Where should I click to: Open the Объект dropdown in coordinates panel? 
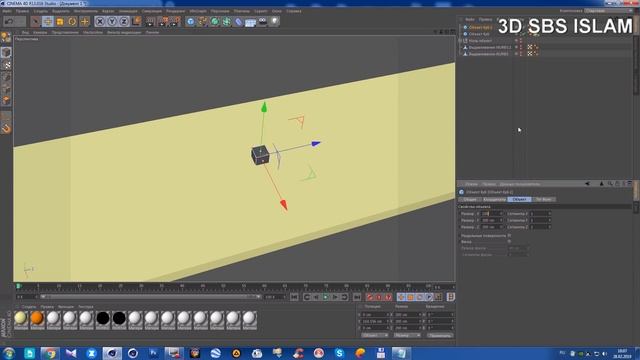(x=375, y=335)
